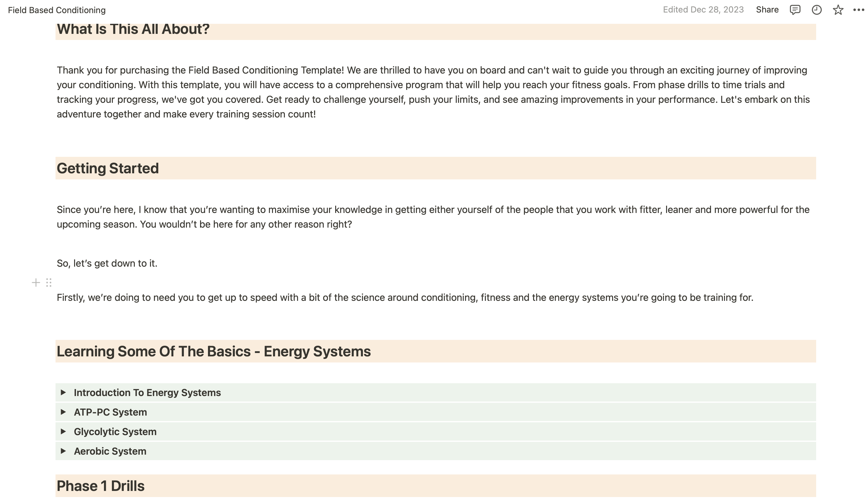Viewport: 868px width, 501px height.
Task: Expand the Aerobic System toggle
Action: click(63, 451)
